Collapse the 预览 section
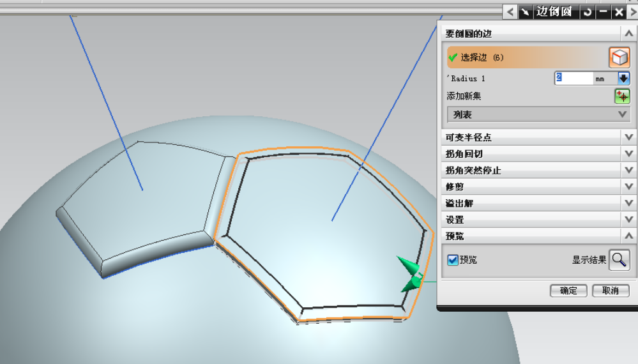Image resolution: width=638 pixels, height=364 pixels. tap(628, 236)
